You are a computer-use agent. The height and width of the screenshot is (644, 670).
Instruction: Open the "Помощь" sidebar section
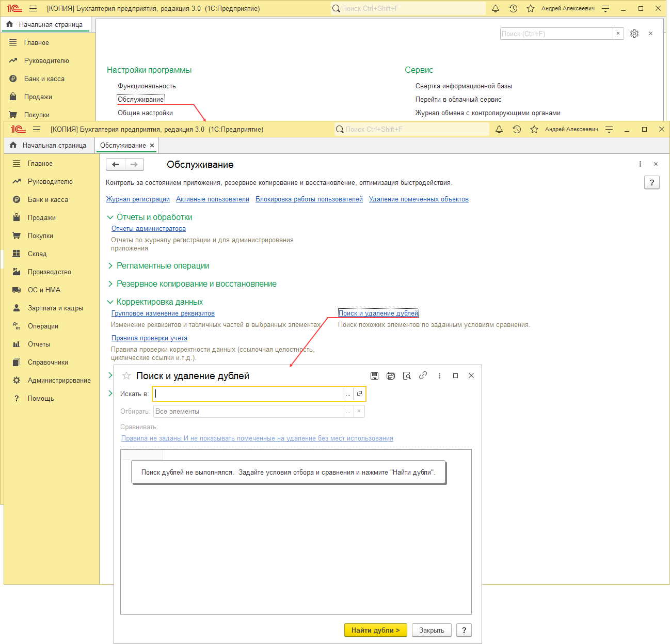pyautogui.click(x=41, y=399)
